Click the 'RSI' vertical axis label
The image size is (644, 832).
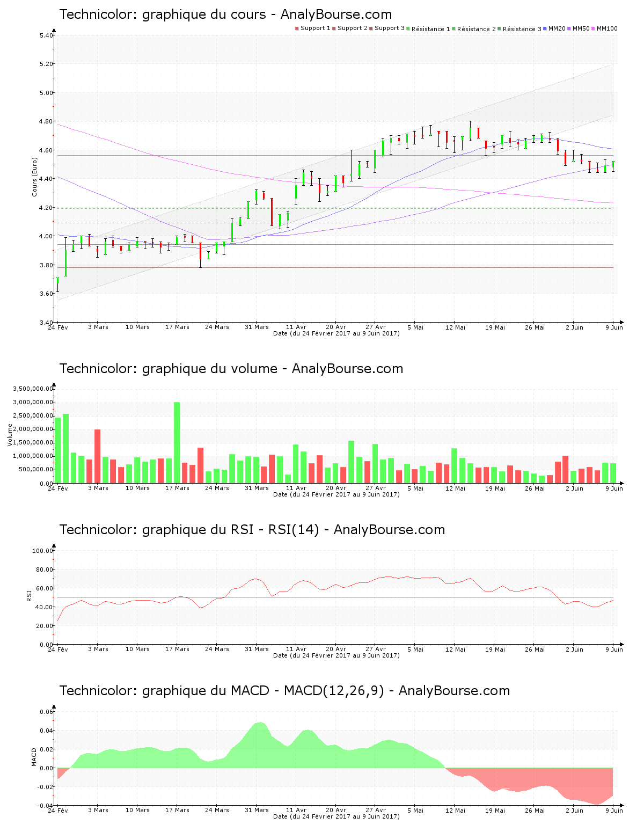(29, 595)
